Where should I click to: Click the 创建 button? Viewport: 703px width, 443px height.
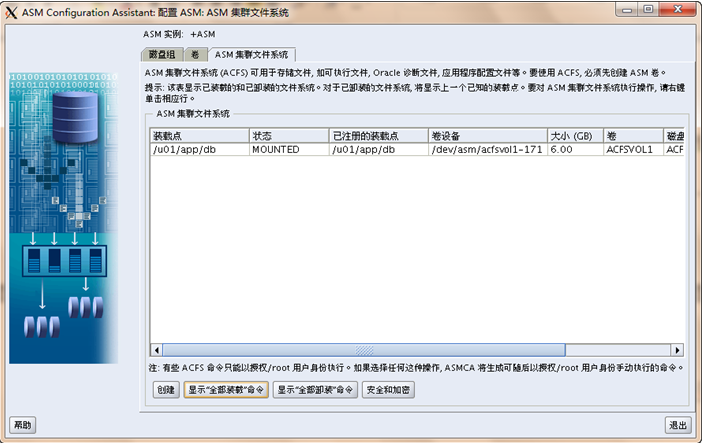166,390
